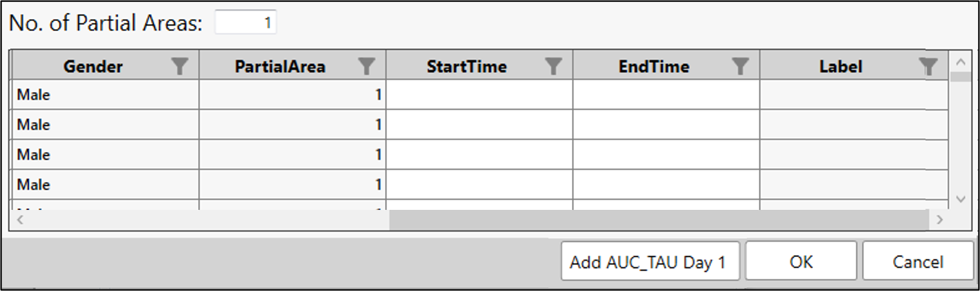
Task: Click the horizontal scrollbar left arrow
Action: click(x=20, y=220)
